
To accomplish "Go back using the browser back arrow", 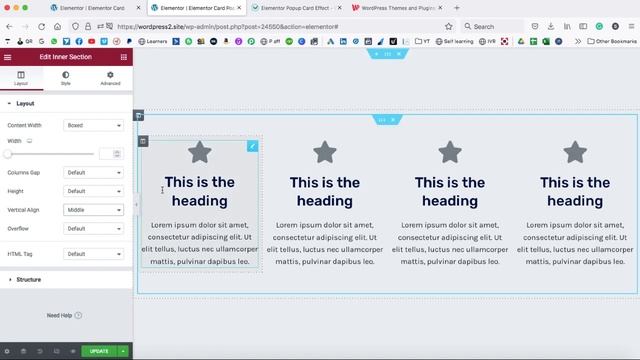I will pos(9,27).
